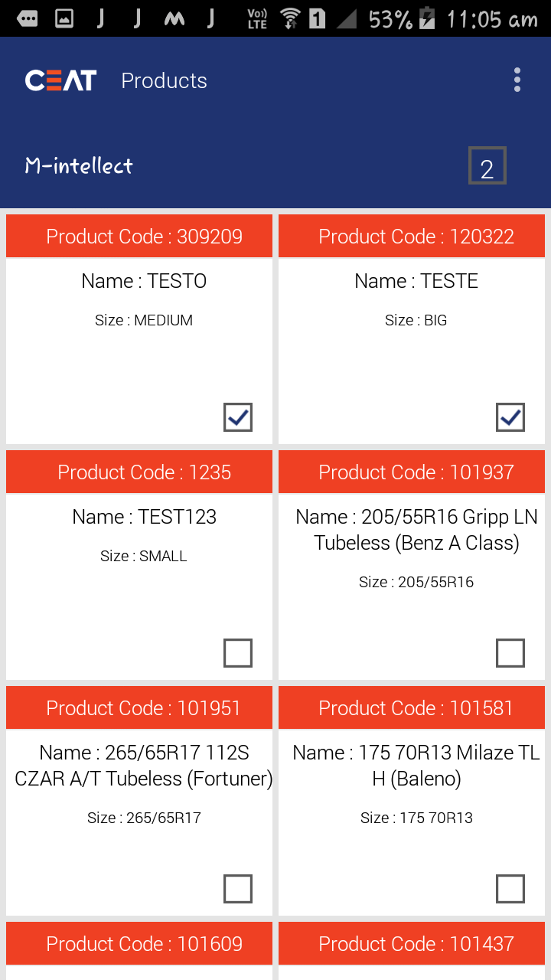Image resolution: width=551 pixels, height=980 pixels.
Task: Uncheck the TESTE product checkbox
Action: pyautogui.click(x=510, y=417)
